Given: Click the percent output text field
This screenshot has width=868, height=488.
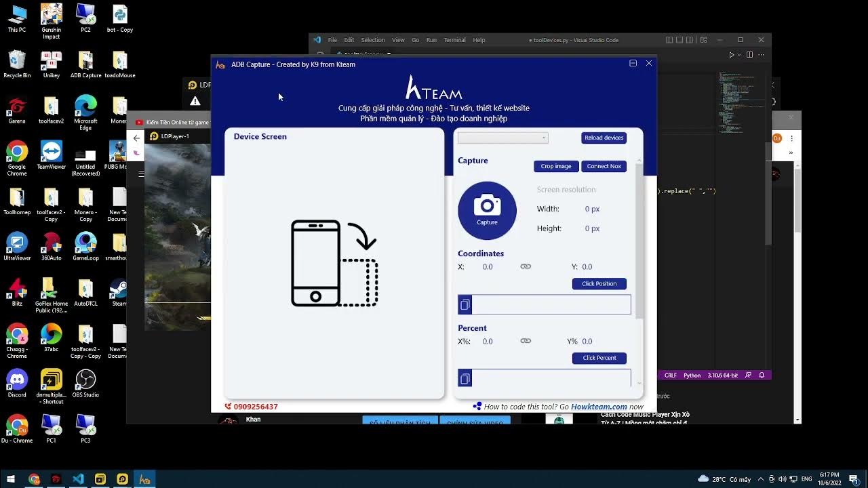Looking at the screenshot, I should click(551, 379).
